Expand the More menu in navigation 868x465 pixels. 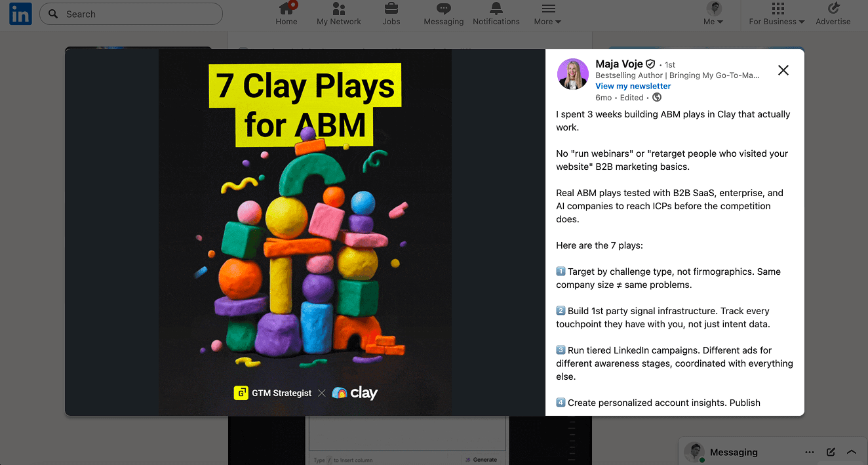coord(548,14)
